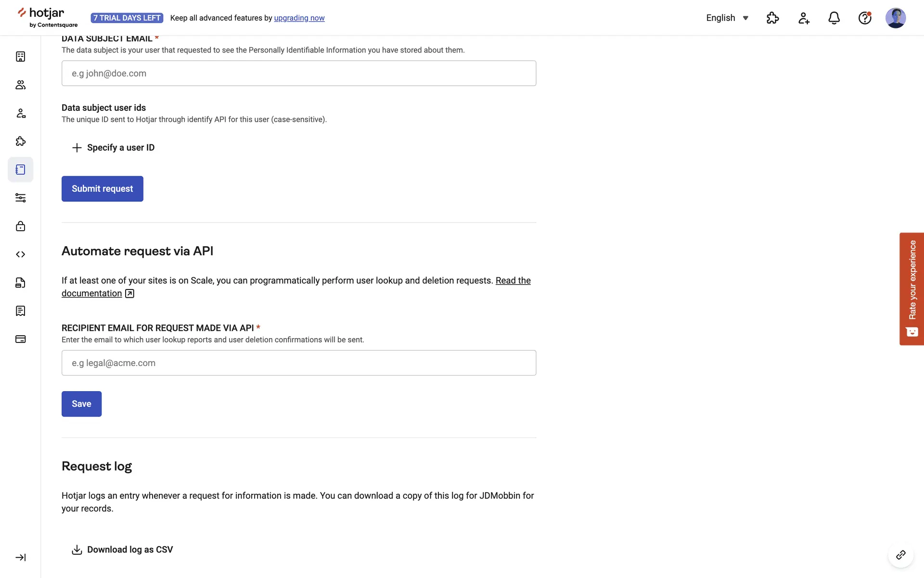Open the help question mark icon
The width and height of the screenshot is (924, 578).
point(865,18)
